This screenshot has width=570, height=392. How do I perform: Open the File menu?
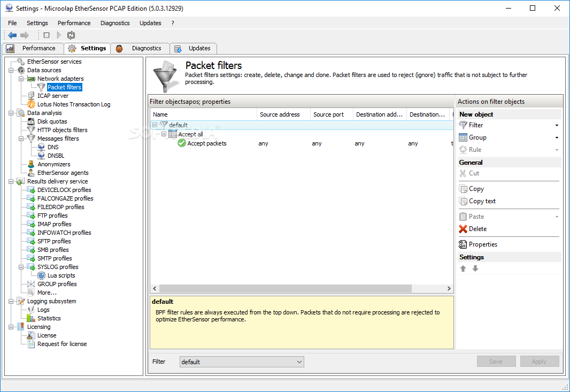point(12,23)
